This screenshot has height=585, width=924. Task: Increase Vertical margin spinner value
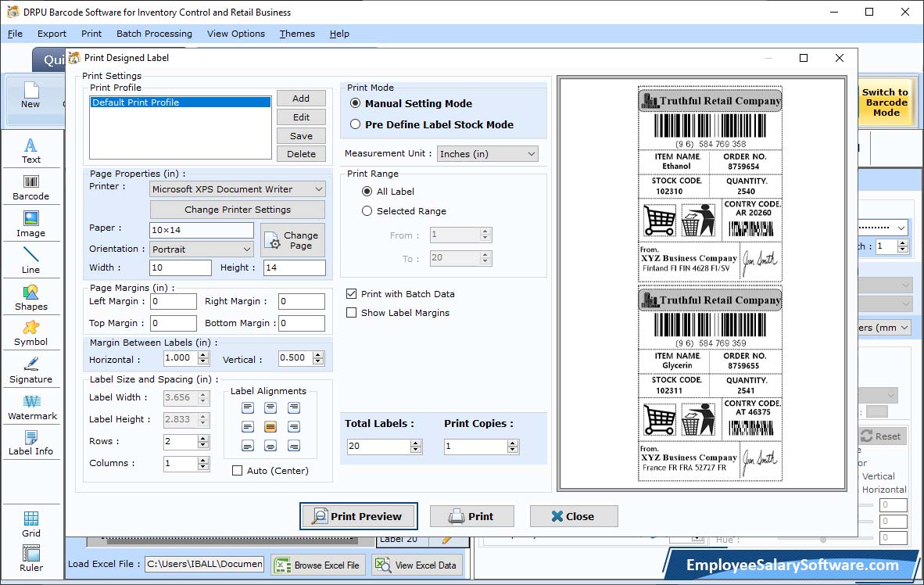coord(318,354)
